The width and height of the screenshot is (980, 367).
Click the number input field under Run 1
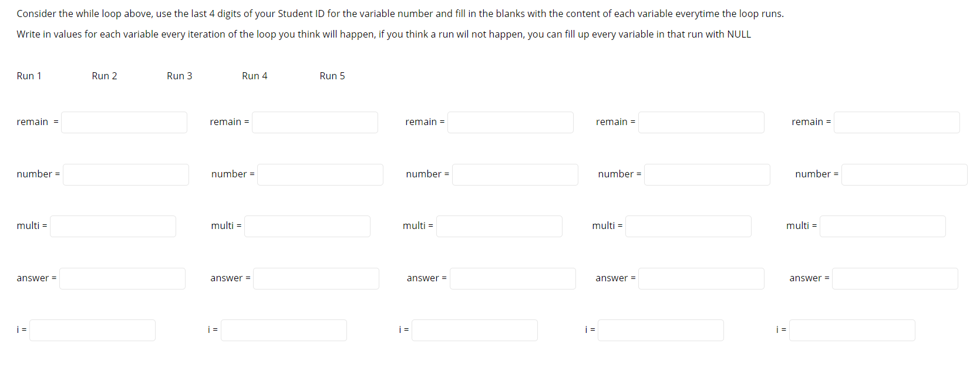click(x=125, y=174)
